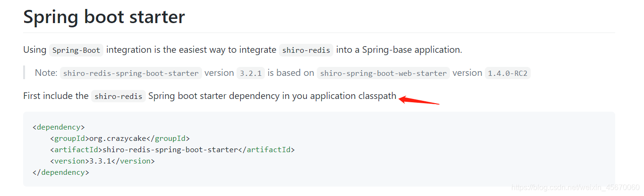Click the closing </dependency> tag line
The height and width of the screenshot is (196, 644).
point(61,172)
